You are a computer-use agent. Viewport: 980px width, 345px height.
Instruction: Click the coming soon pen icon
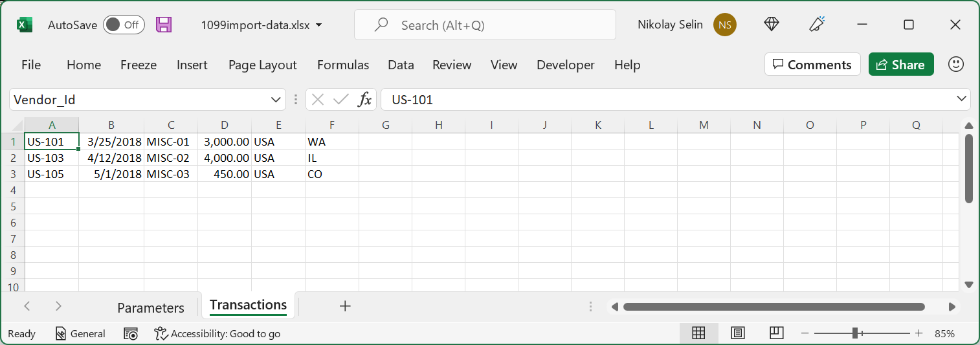(816, 25)
